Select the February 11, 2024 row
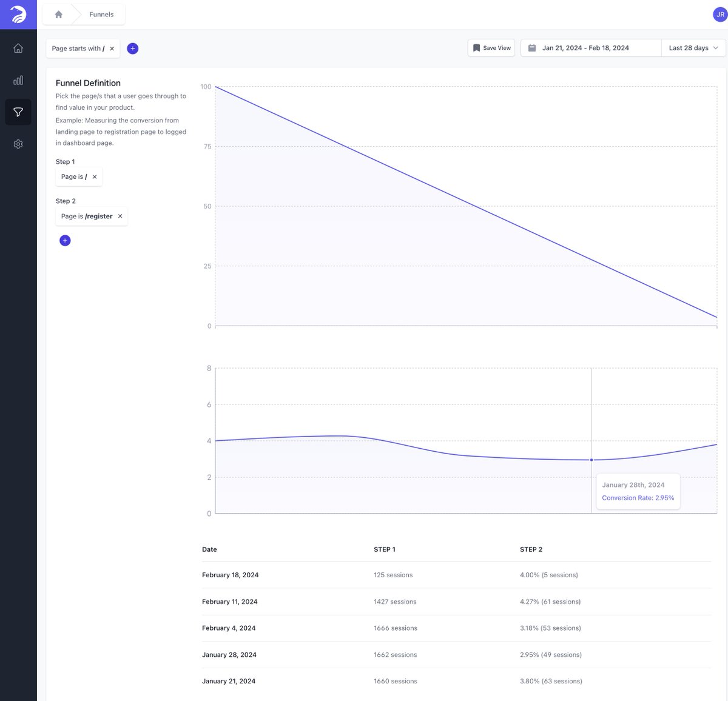The image size is (728, 701). pos(456,602)
